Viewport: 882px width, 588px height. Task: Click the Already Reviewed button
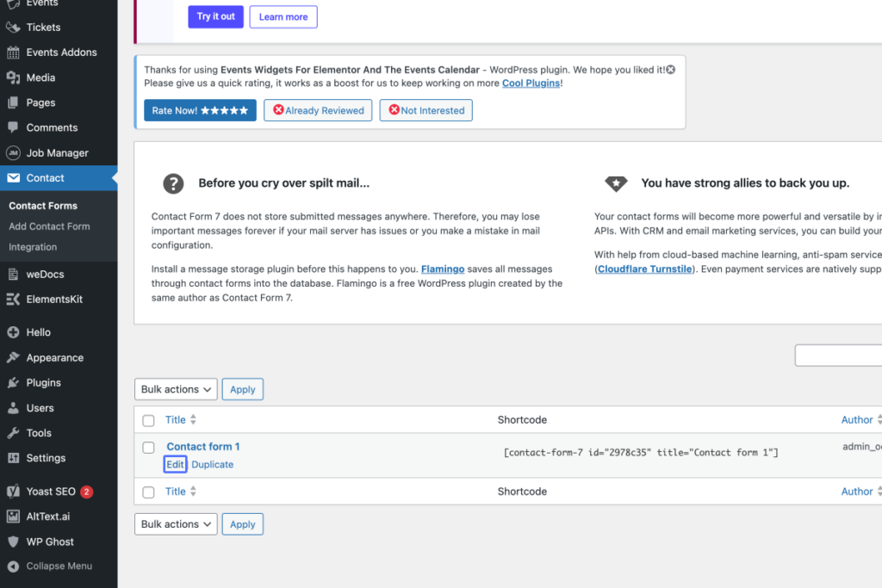(318, 110)
